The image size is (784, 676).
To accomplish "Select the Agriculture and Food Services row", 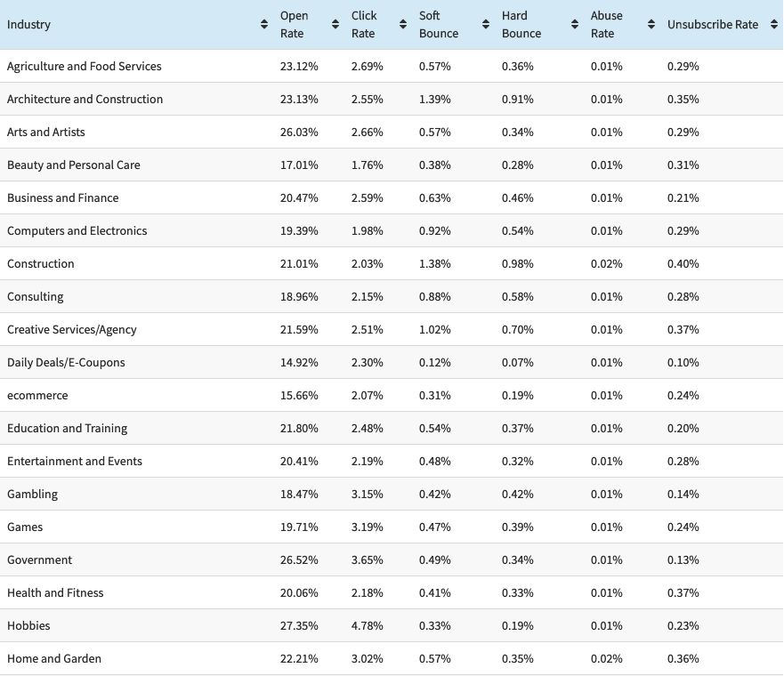I will [x=85, y=67].
